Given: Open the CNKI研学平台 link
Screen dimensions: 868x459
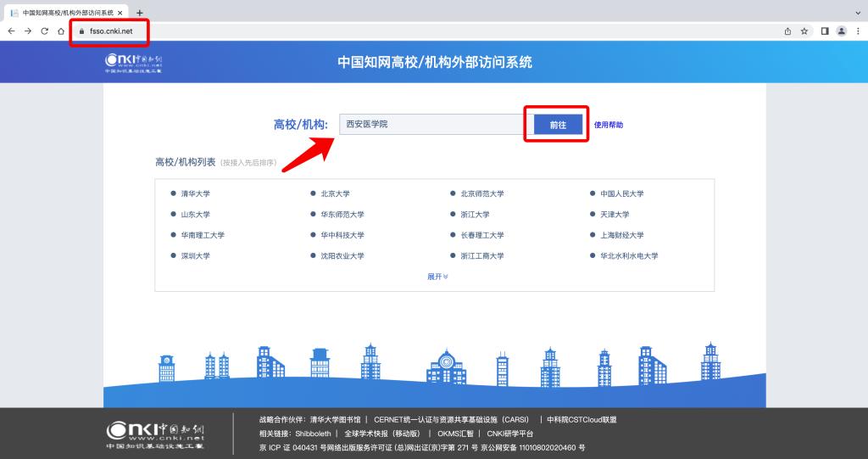Looking at the screenshot, I should coord(509,434).
